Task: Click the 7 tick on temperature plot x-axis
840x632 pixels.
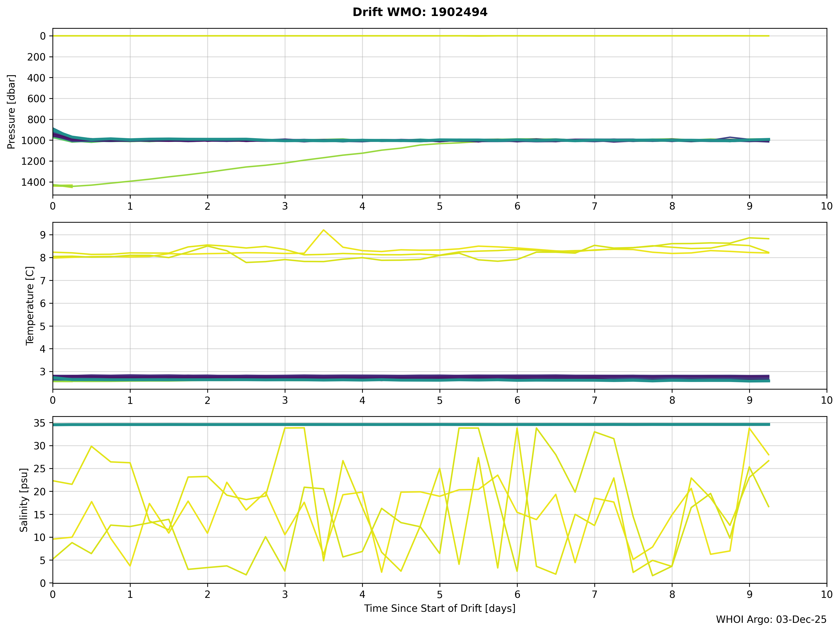Action: tap(594, 400)
